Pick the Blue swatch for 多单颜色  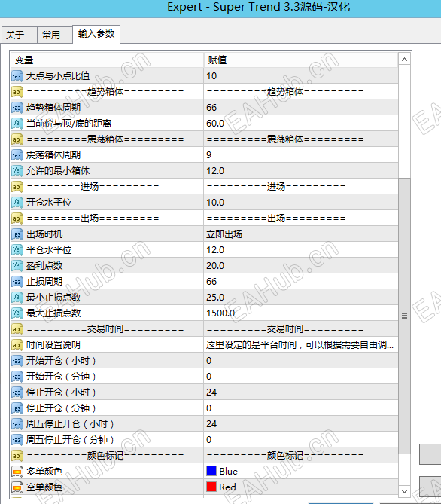(x=211, y=471)
